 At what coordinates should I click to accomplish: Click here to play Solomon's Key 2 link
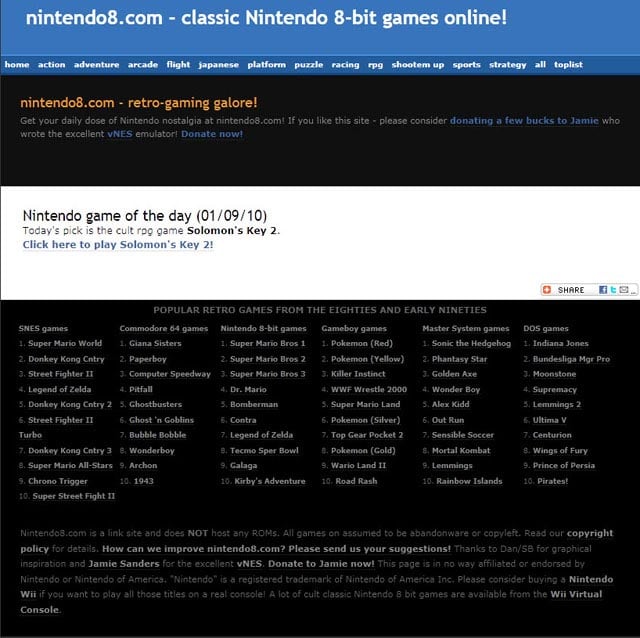tap(118, 244)
